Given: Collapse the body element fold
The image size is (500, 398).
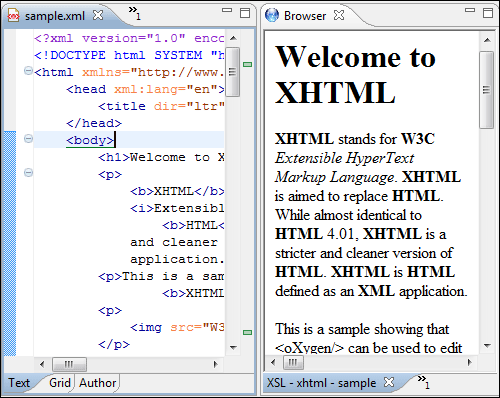Looking at the screenshot, I should click(28, 139).
